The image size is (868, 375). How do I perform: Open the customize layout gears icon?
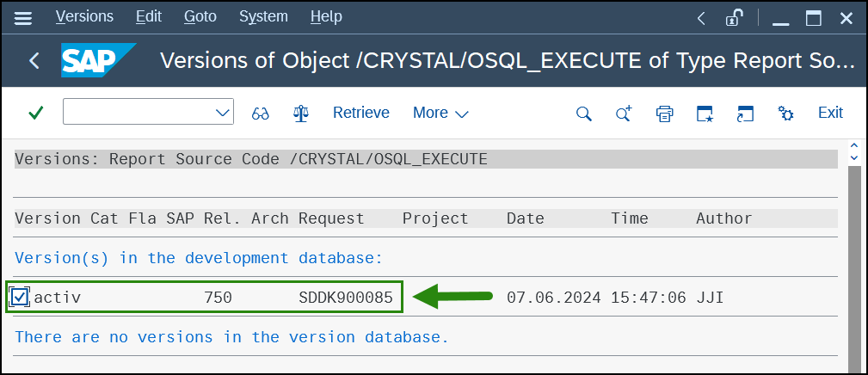pos(785,114)
